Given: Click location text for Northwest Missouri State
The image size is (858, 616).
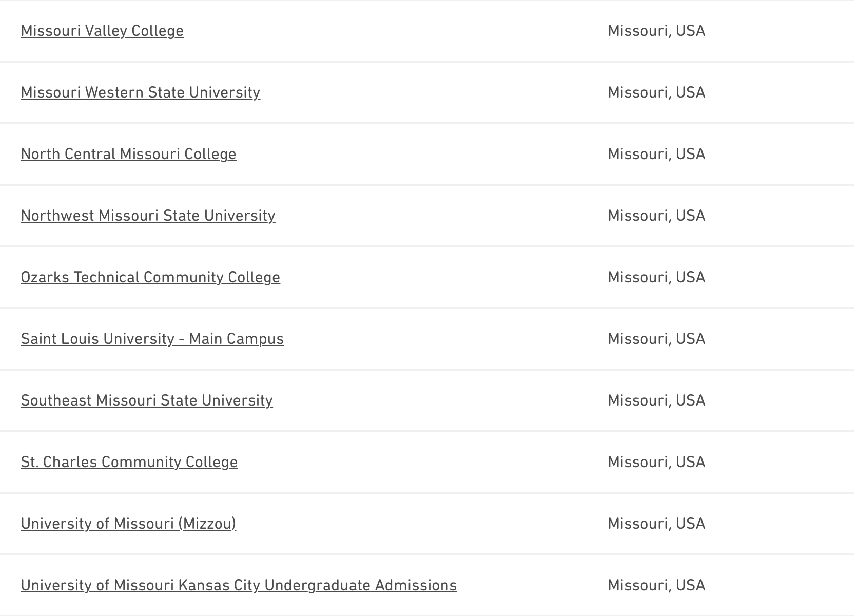Looking at the screenshot, I should [656, 216].
